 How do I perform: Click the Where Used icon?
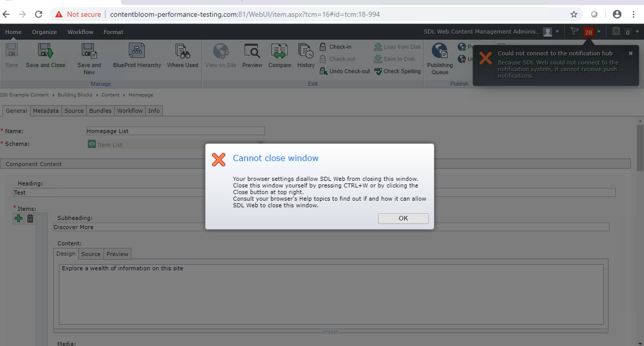pos(182,57)
